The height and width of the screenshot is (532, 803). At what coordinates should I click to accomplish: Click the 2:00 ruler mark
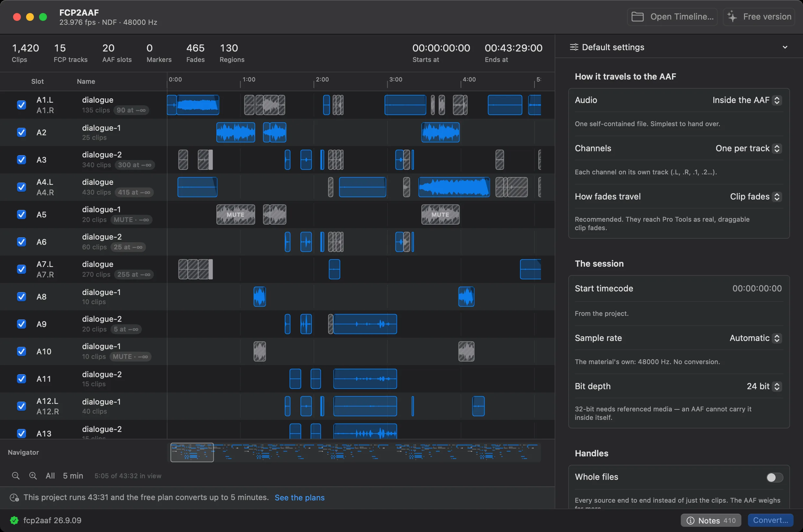[322, 80]
